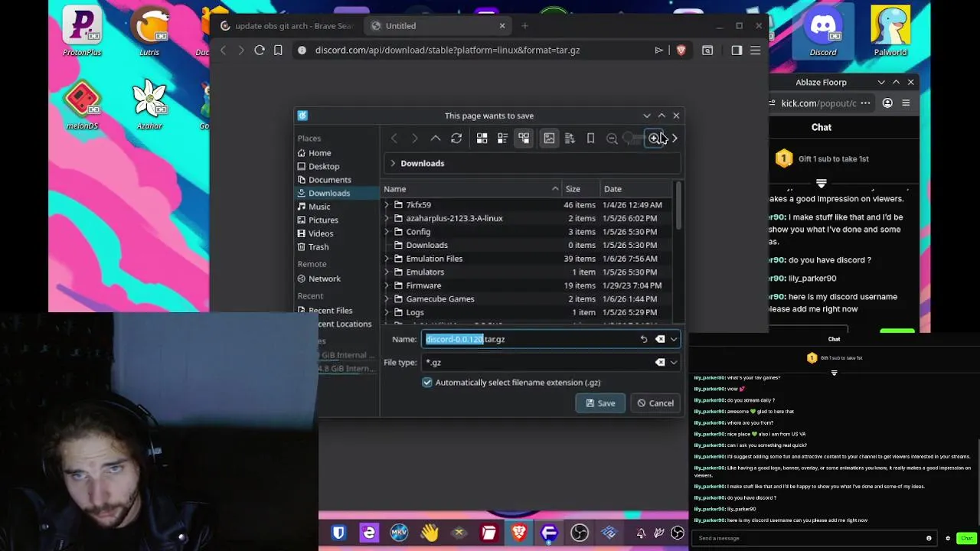
Task: Open bookmarks menu in save dialog
Action: coord(590,139)
